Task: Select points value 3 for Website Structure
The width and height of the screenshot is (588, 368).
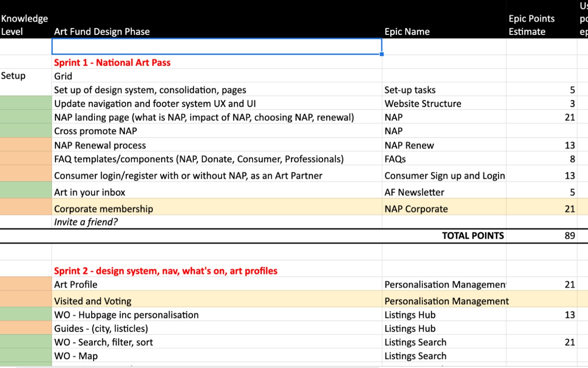Action: (x=542, y=103)
